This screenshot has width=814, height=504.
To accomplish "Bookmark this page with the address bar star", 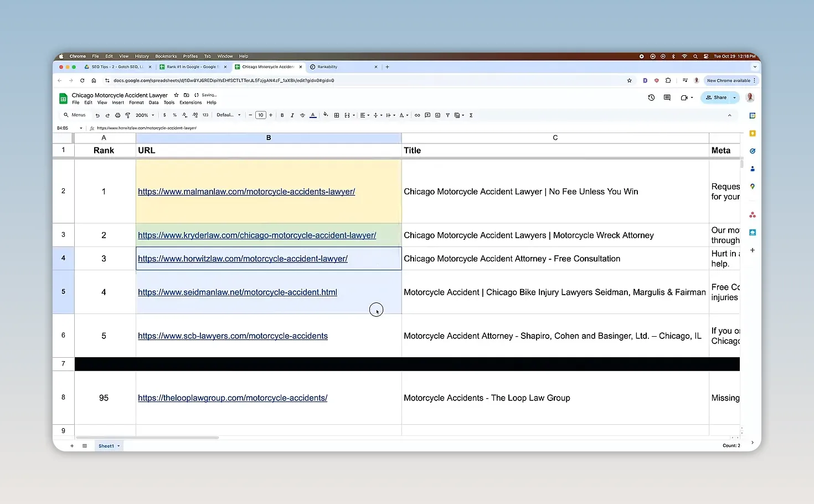I will pyautogui.click(x=629, y=80).
